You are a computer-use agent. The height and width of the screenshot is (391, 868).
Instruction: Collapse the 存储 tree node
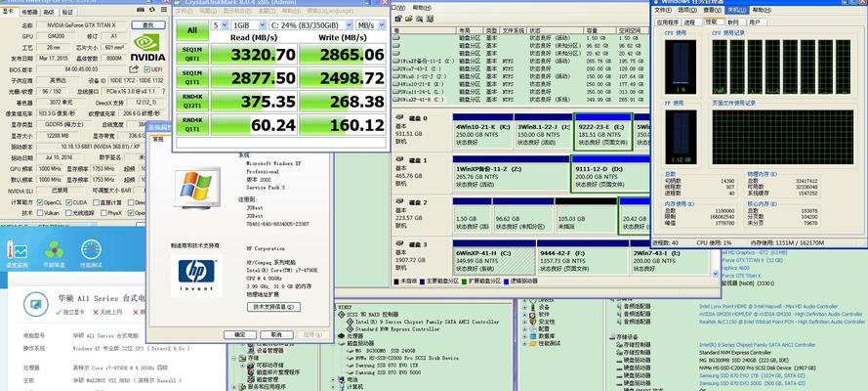tap(234, 359)
